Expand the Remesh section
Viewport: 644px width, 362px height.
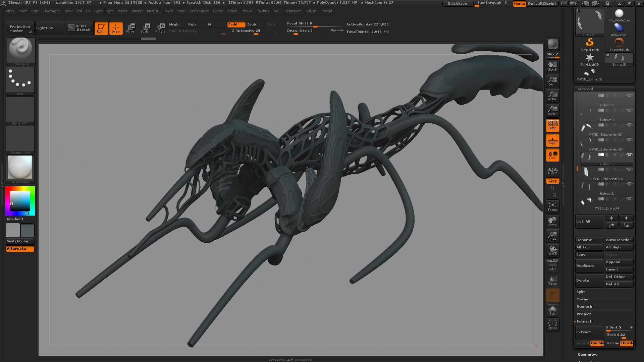pos(584,306)
